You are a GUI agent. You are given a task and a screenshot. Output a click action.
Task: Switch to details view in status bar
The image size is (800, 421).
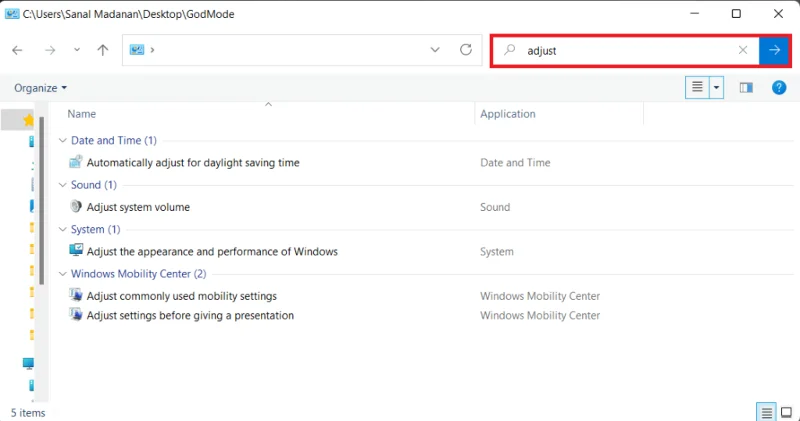coord(766,412)
